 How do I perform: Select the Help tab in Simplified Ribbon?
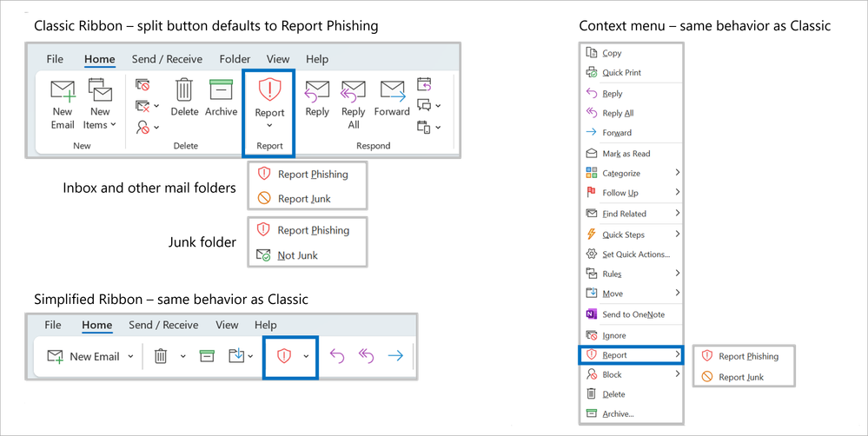pyautogui.click(x=266, y=326)
